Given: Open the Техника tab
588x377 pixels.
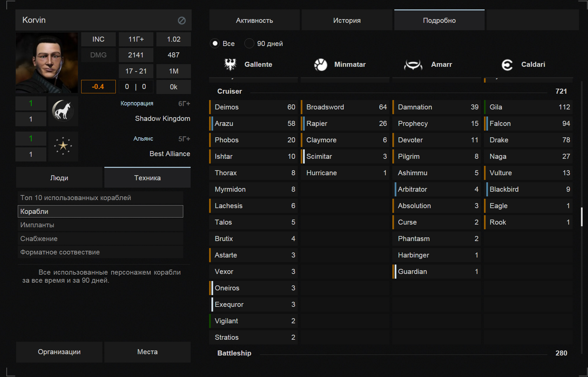Looking at the screenshot, I should [147, 178].
